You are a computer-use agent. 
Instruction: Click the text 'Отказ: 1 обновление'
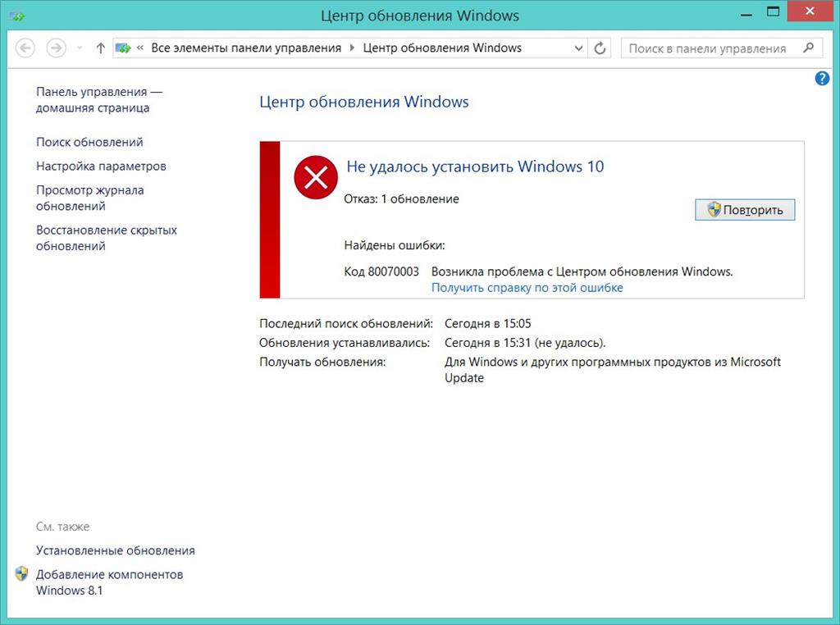[401, 199]
